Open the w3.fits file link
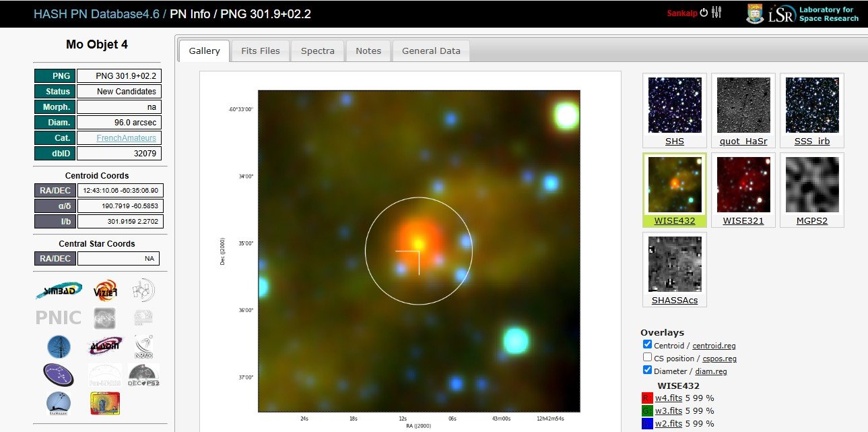The width and height of the screenshot is (868, 432). click(669, 410)
